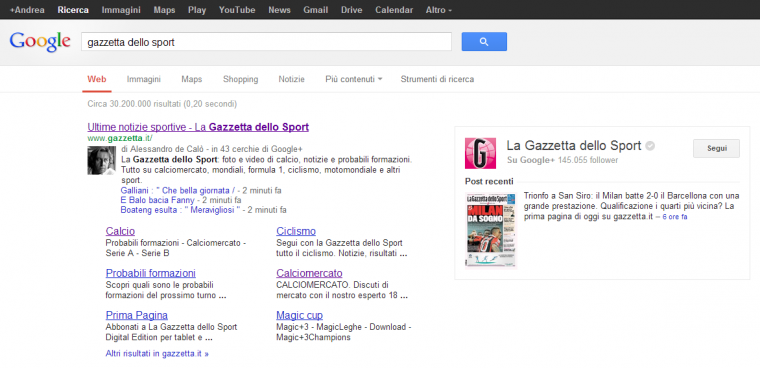Open Galliani Che bella giornata headline

click(177, 190)
